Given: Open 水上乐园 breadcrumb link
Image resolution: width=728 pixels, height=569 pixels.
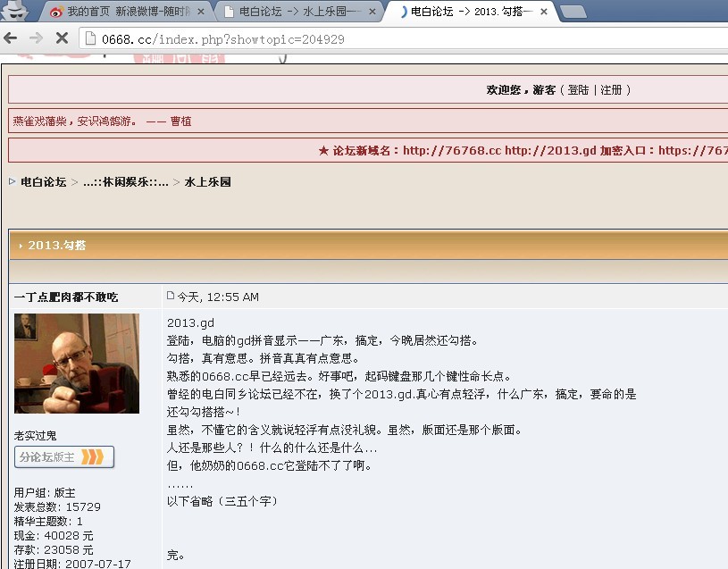Looking at the screenshot, I should coord(207,182).
